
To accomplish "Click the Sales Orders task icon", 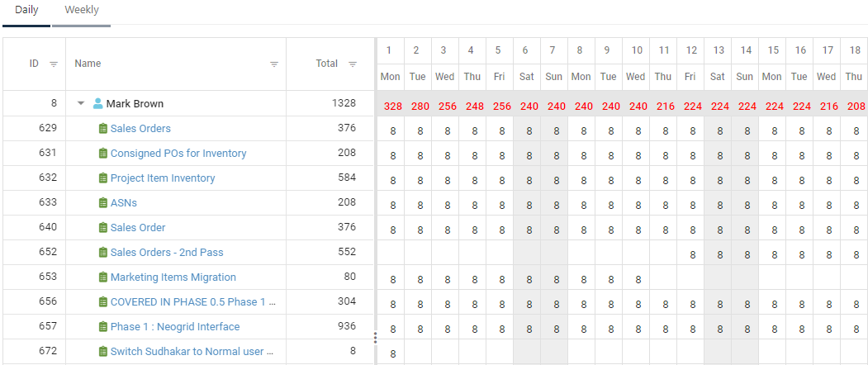I will [103, 129].
